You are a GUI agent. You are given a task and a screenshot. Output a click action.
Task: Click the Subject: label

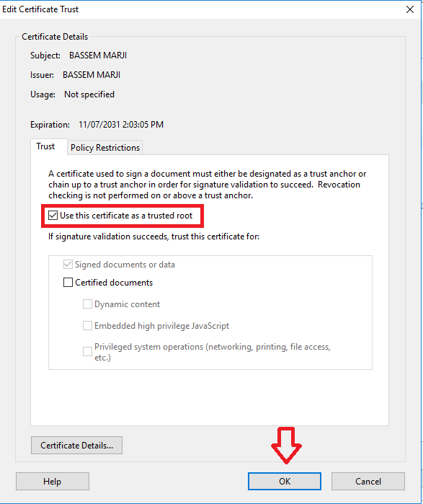coord(45,56)
